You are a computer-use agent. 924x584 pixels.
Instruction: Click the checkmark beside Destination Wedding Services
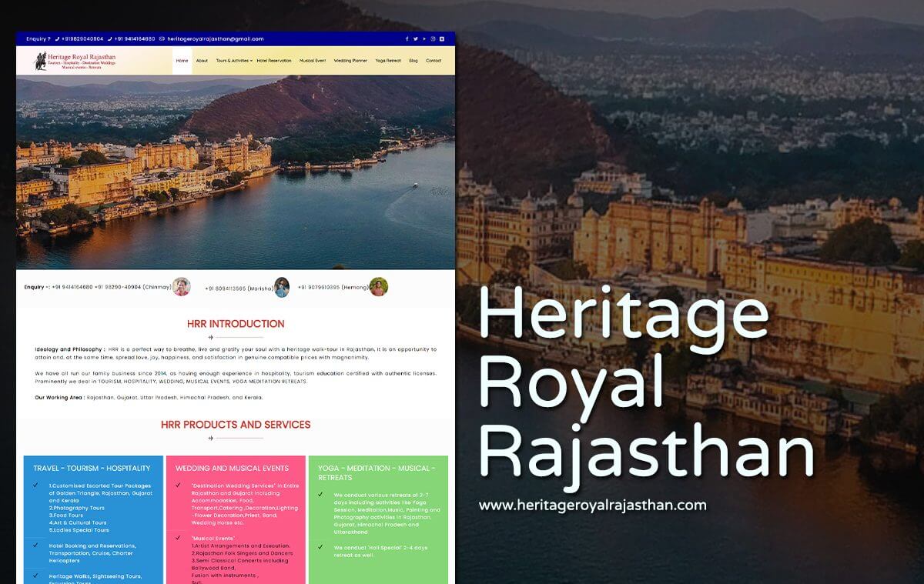[179, 486]
